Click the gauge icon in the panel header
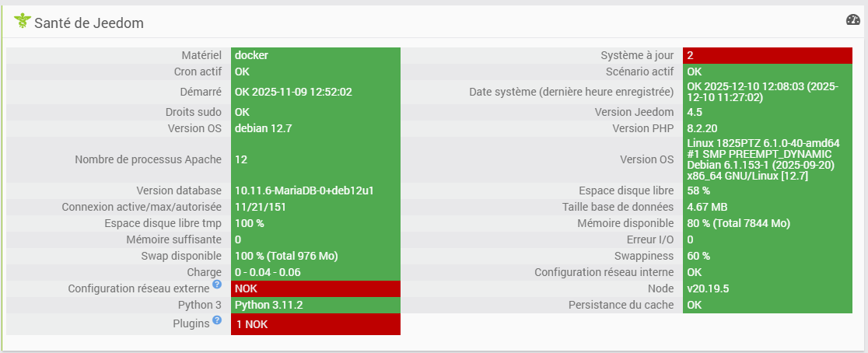This screenshot has height=353, width=868. (853, 20)
